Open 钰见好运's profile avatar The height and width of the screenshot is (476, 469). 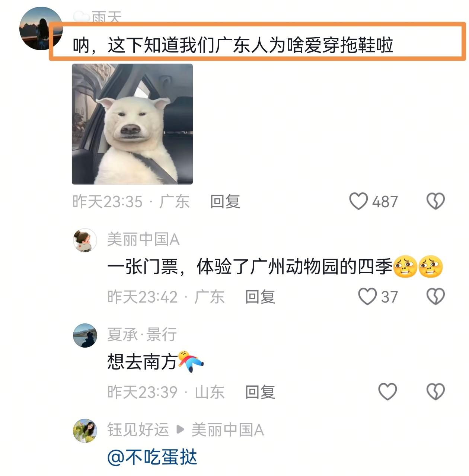tap(85, 431)
